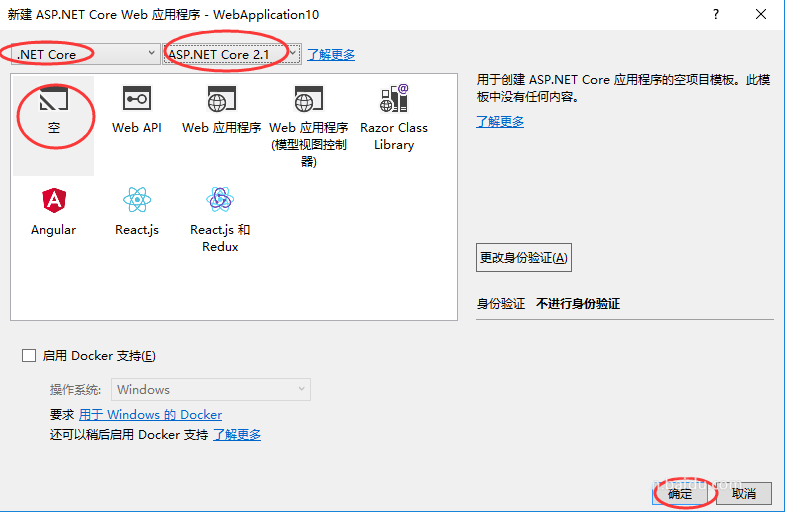
Task: Click the 身份验证 label text
Action: [501, 304]
